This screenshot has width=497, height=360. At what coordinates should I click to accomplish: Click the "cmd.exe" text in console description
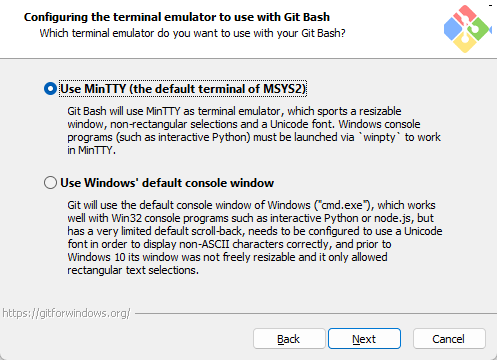pos(342,205)
